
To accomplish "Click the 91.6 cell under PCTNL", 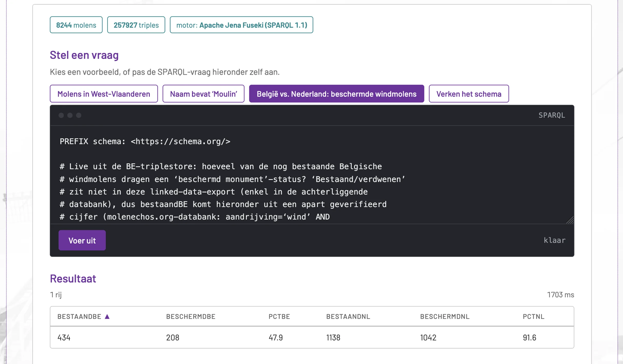I will pos(530,338).
